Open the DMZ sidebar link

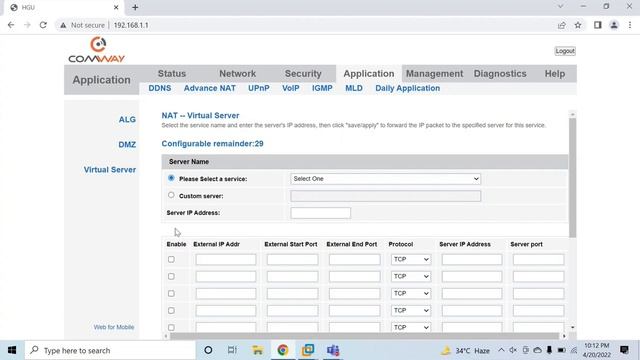(x=127, y=144)
